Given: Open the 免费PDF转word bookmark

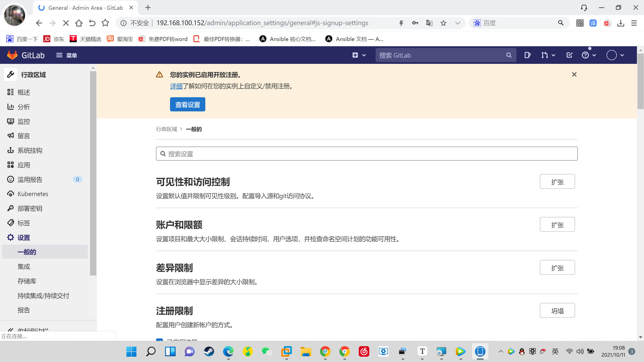Looking at the screenshot, I should coord(163,39).
